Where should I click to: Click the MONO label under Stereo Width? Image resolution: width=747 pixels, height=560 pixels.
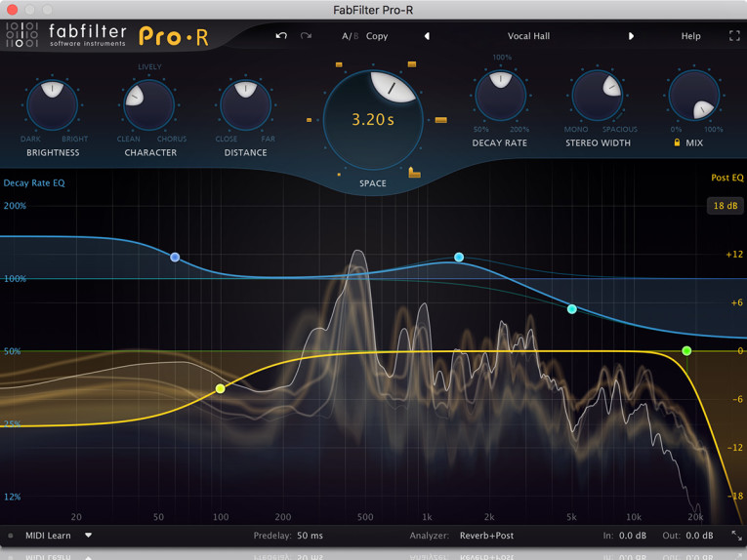click(576, 130)
